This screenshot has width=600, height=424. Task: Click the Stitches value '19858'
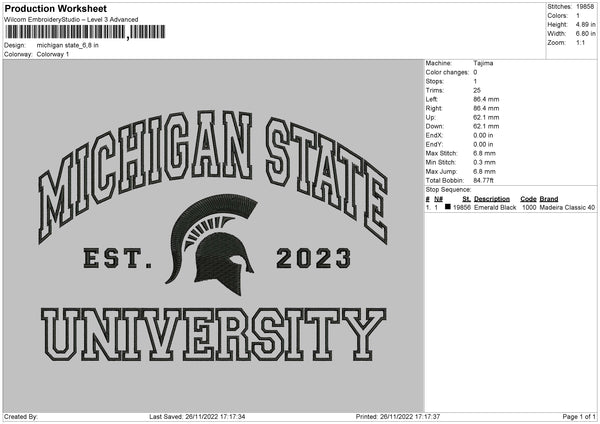tap(585, 7)
